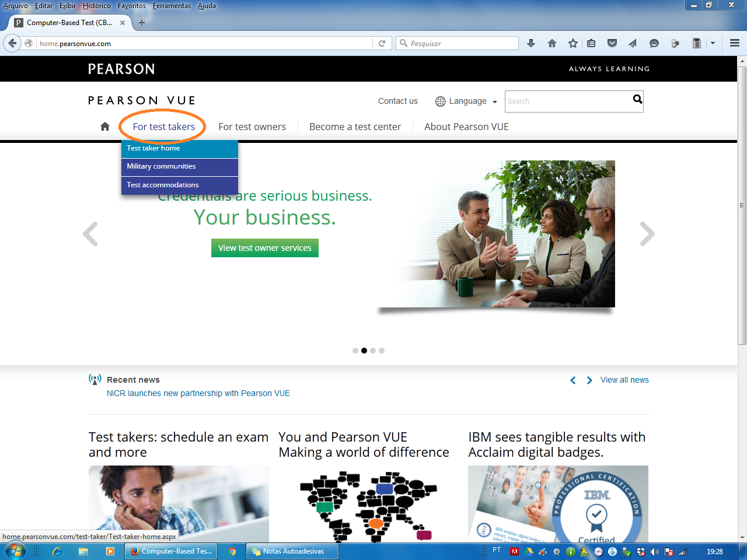Open Windows Explorer folder on taskbar
This screenshot has height=560, width=747.
(x=83, y=551)
